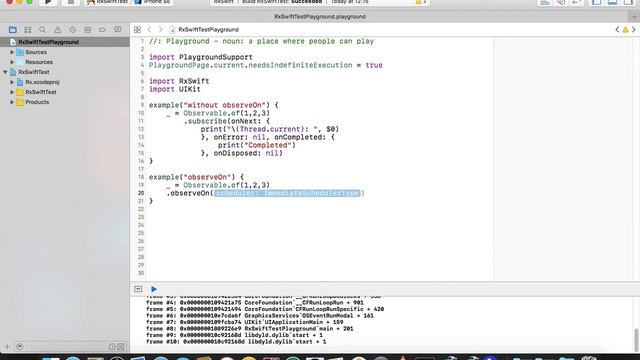This screenshot has width=640, height=360.
Task: Click 'import RxSwift' on line 6
Action: 179,81
